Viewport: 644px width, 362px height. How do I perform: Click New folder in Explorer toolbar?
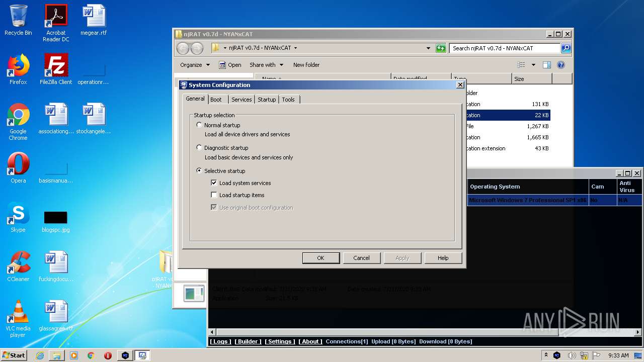[x=306, y=65]
